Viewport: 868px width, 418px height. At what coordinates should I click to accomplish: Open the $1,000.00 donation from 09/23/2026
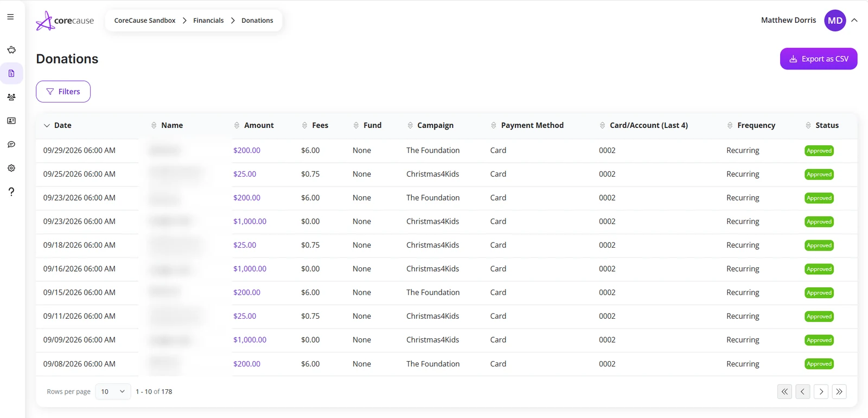tap(250, 221)
